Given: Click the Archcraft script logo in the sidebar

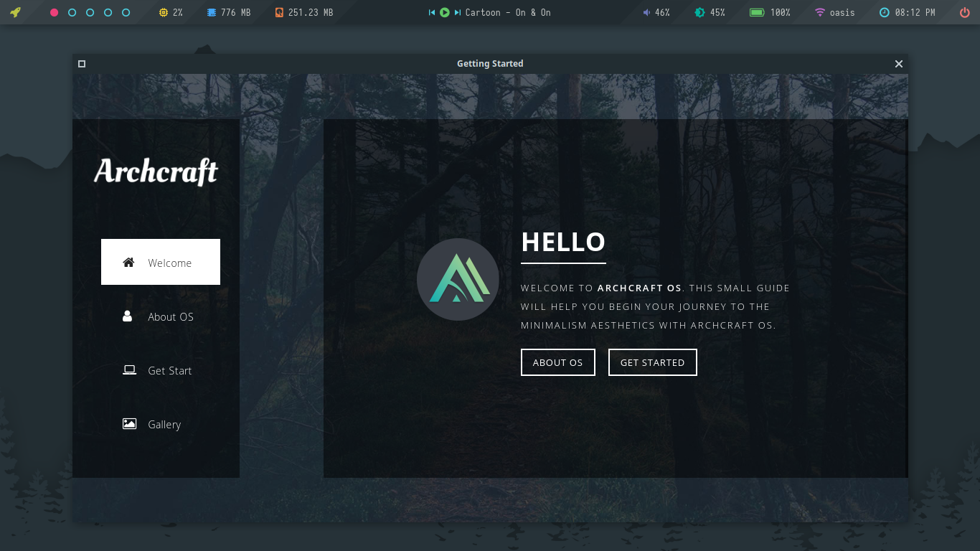Looking at the screenshot, I should 156,171.
